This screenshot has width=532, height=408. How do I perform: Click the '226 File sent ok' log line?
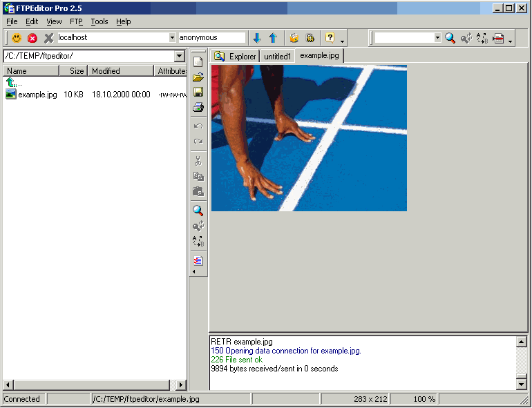236,360
